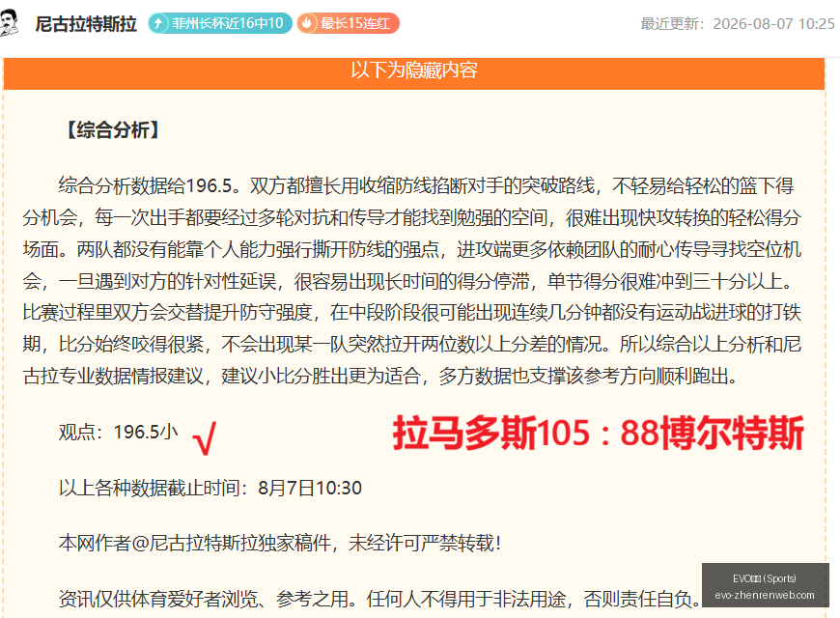
Task: Click the arrow icon in teal badge
Action: pos(158,23)
